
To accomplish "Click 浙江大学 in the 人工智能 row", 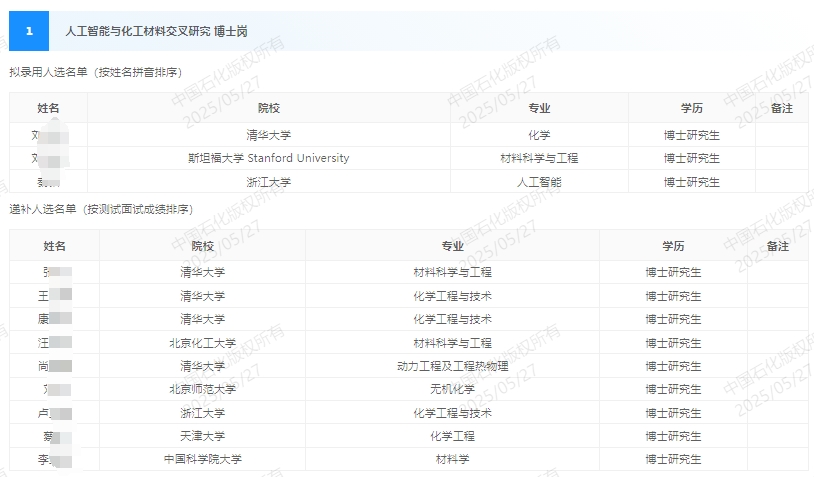I will (268, 182).
